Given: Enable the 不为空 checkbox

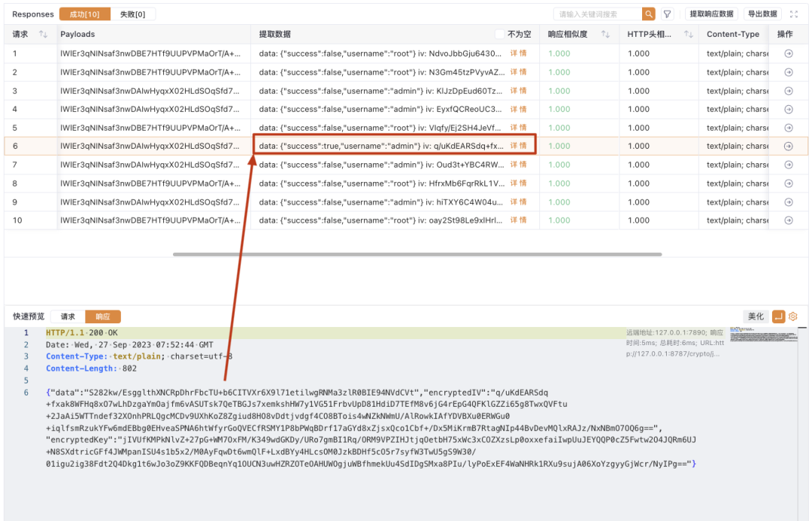Looking at the screenshot, I should 500,34.
